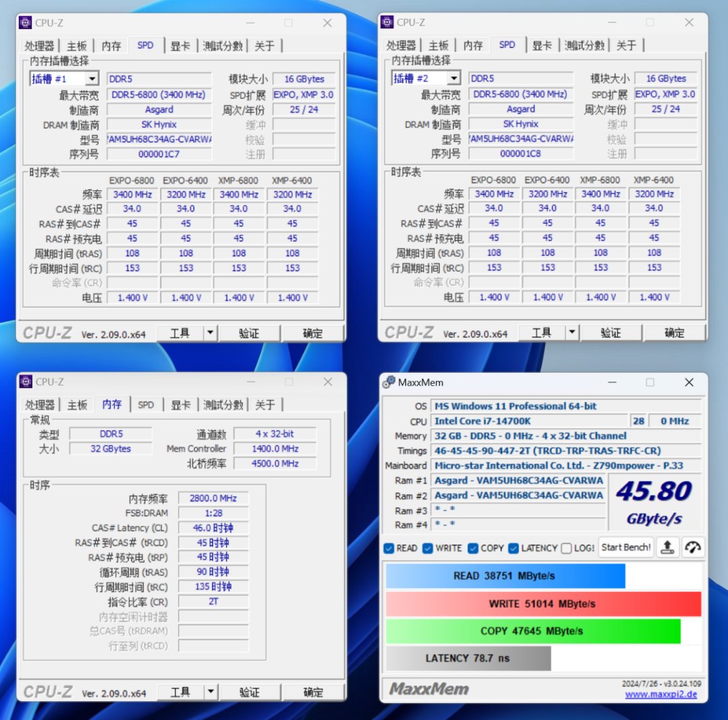Viewport: 728px width, 720px height.
Task: Click the MaxxMem window title icon
Action: [x=388, y=382]
